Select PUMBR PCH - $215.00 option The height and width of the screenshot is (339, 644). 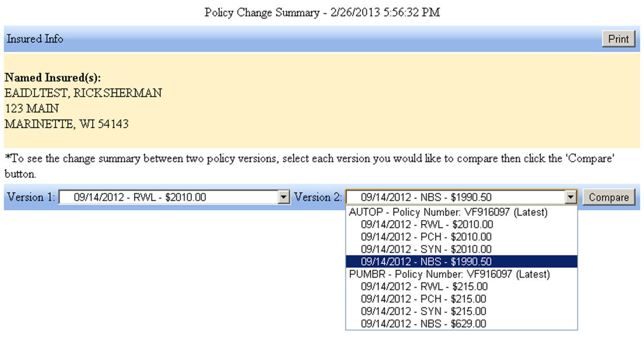(x=461, y=299)
